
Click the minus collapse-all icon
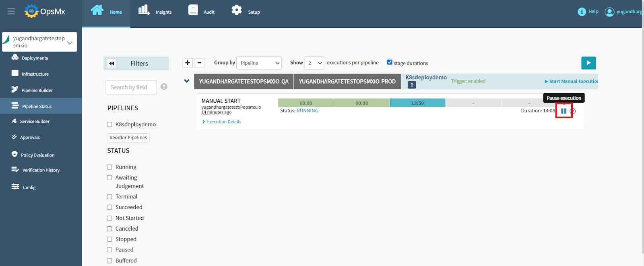point(199,63)
